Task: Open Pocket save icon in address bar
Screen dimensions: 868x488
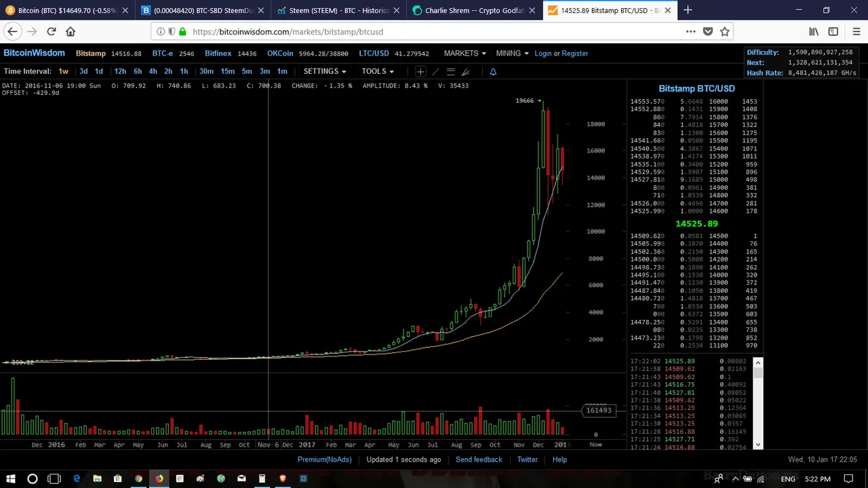Action: pyautogui.click(x=708, y=31)
